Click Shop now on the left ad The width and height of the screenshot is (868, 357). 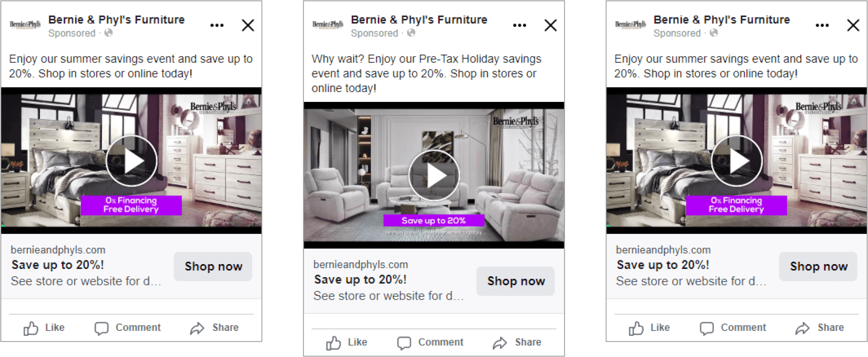pyautogui.click(x=213, y=266)
